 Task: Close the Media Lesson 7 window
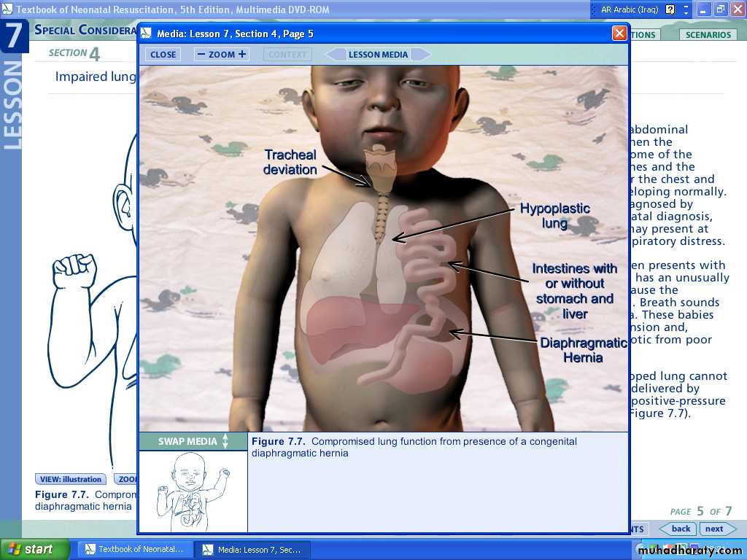pyautogui.click(x=619, y=34)
